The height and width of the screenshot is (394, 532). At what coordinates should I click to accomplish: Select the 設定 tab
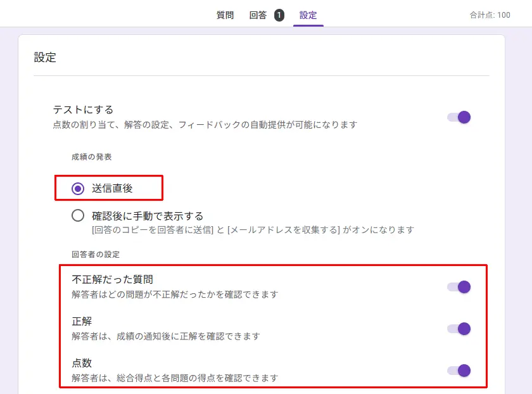tap(308, 15)
